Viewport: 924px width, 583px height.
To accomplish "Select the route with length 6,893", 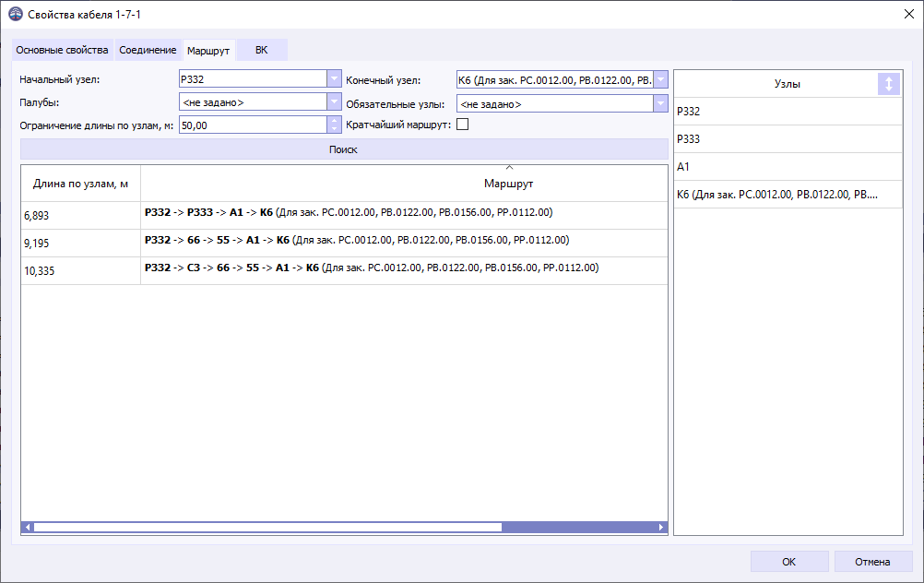I will (369, 214).
